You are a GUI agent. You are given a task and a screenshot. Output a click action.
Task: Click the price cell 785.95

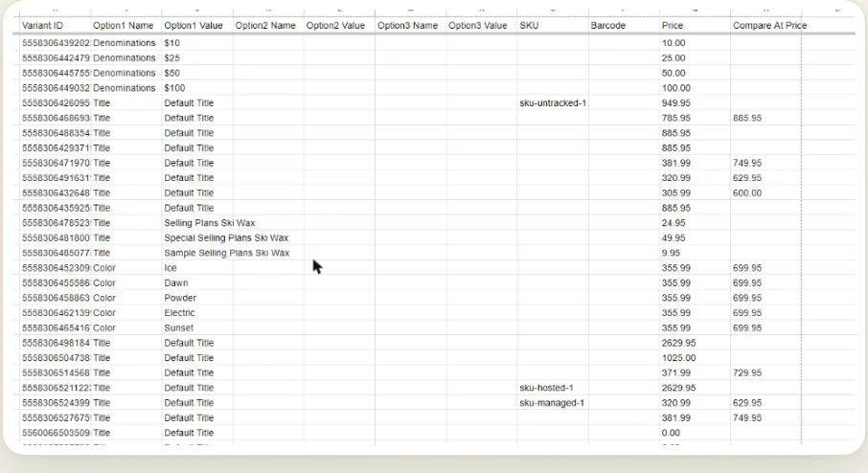click(695, 118)
